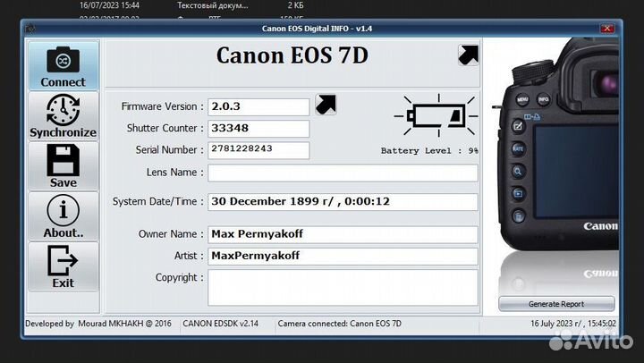Viewport: 644px width, 363px height.
Task: Click arrow icon next to camera model title
Action: pyautogui.click(x=468, y=55)
